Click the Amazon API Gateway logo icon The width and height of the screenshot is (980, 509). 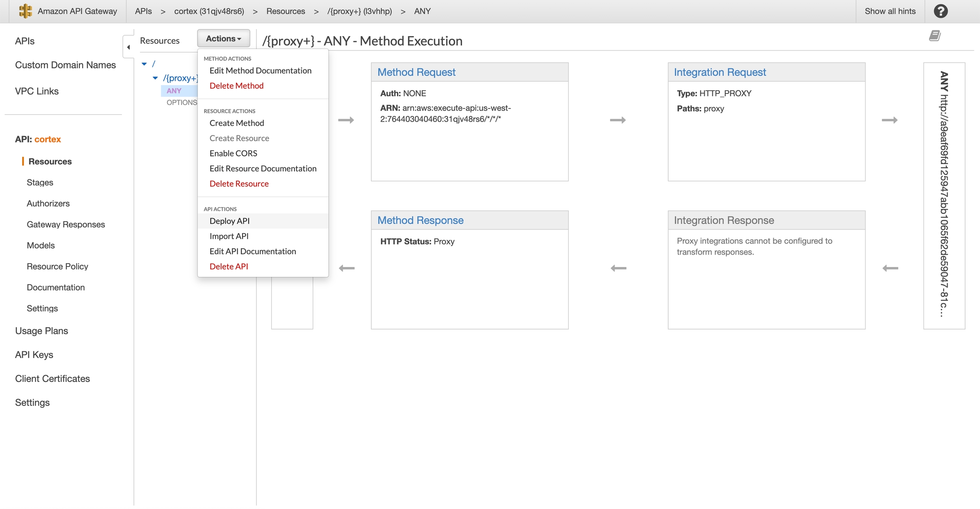(x=26, y=11)
